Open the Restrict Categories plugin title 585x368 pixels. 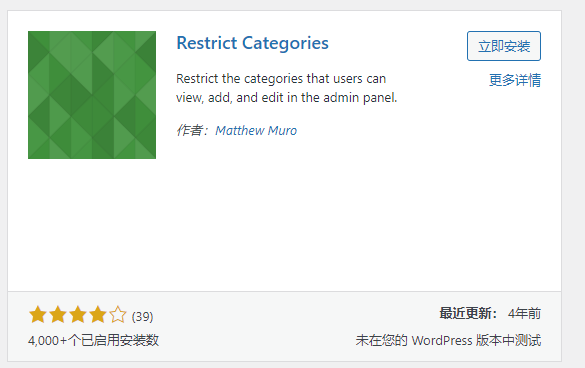coord(252,43)
